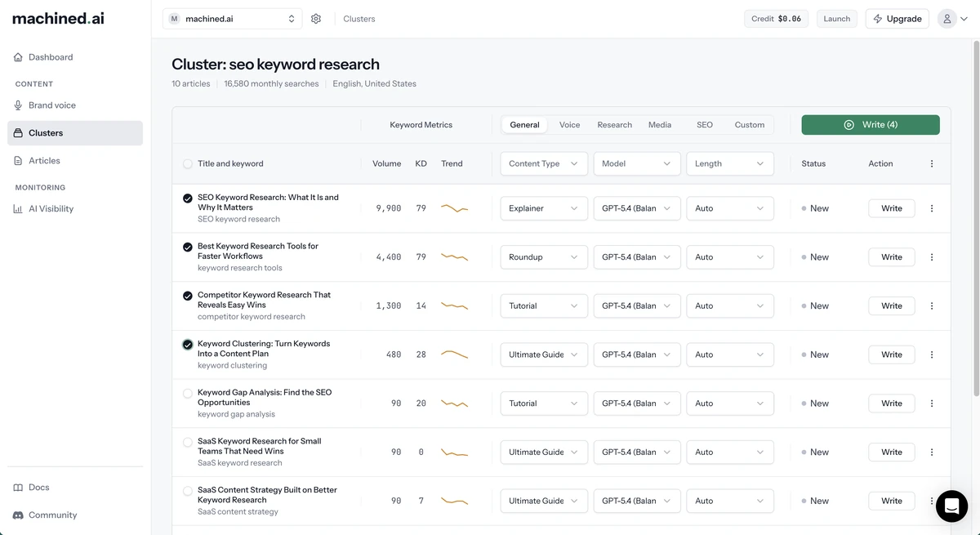Click the Dashboard home icon
The height and width of the screenshot is (535, 980).
pyautogui.click(x=19, y=57)
